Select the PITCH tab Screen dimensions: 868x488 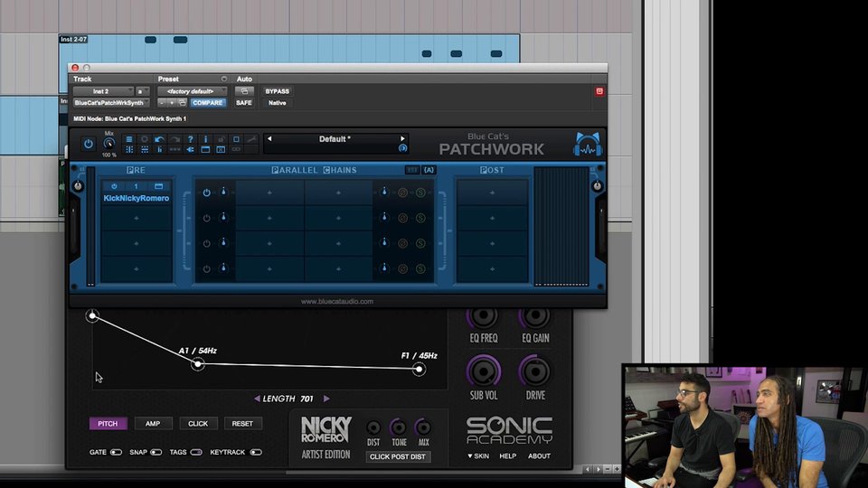[108, 423]
